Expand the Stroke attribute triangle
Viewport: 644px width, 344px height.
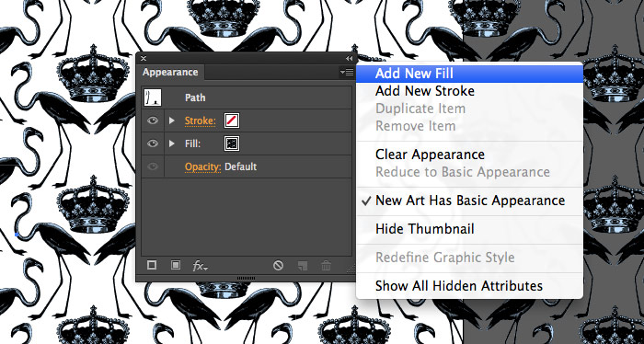[x=172, y=120]
